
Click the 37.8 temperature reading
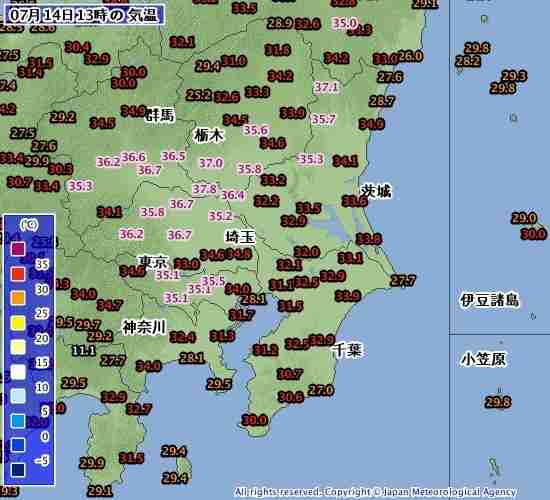pyautogui.click(x=204, y=189)
